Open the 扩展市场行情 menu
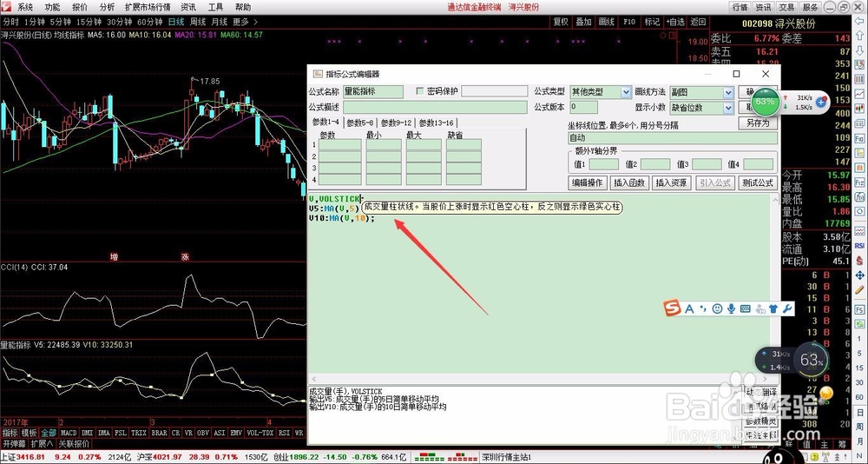Viewport: 868px width, 464px height. 148,7
